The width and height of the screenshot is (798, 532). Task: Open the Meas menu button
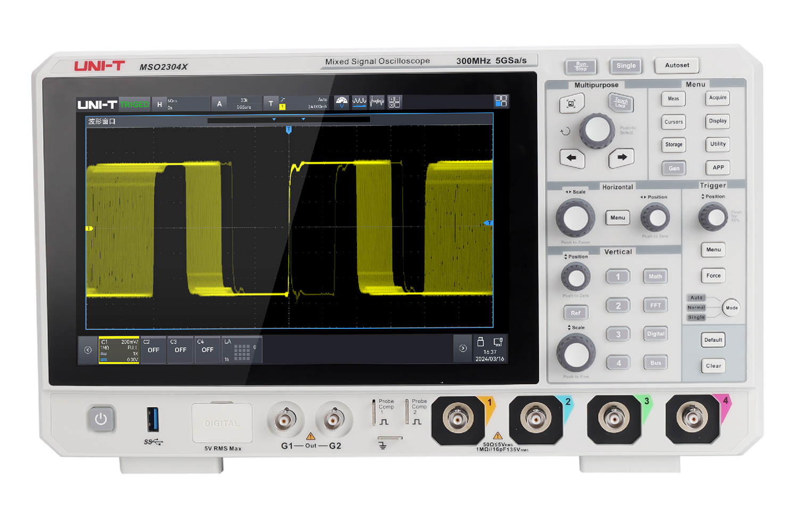tap(674, 98)
